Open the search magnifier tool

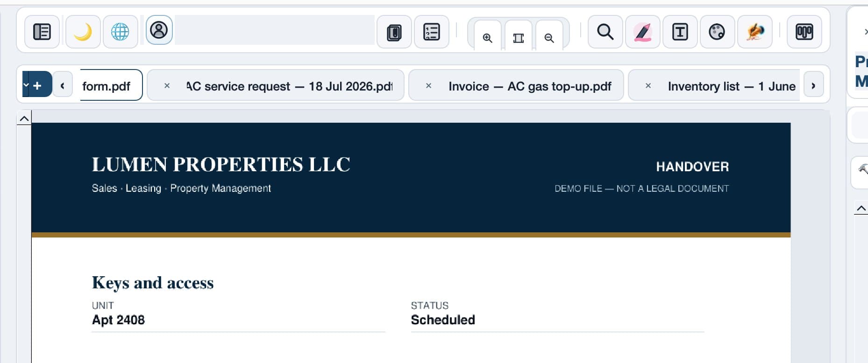605,32
